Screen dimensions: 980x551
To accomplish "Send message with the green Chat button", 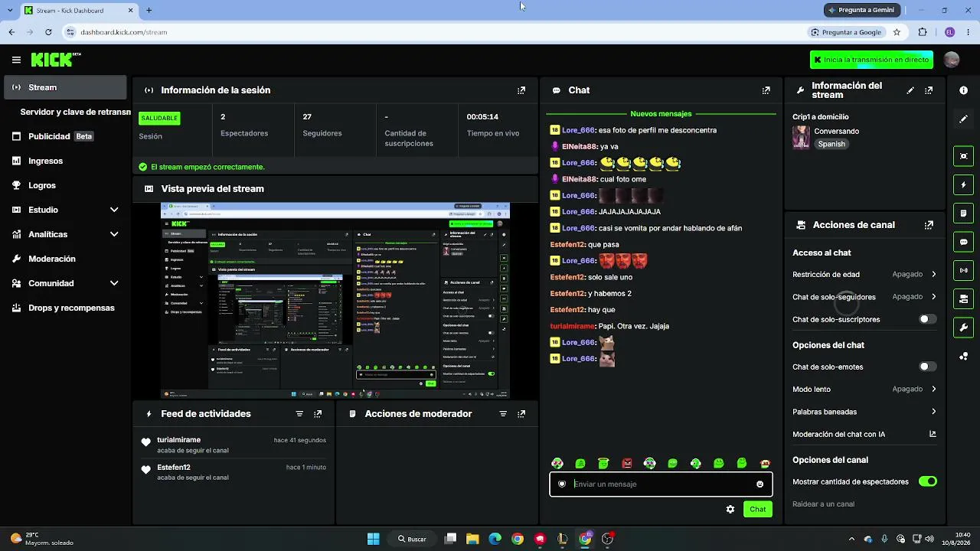I will click(757, 510).
